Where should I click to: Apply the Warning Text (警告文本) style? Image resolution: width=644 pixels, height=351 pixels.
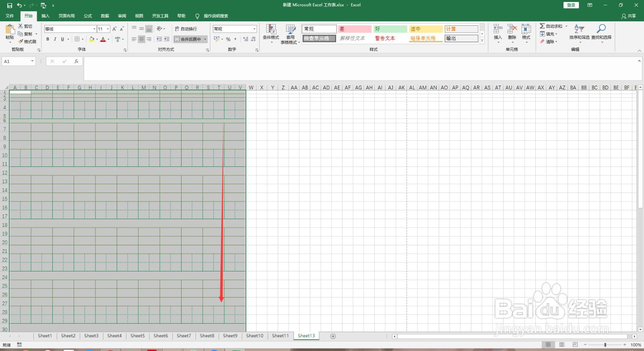click(390, 39)
